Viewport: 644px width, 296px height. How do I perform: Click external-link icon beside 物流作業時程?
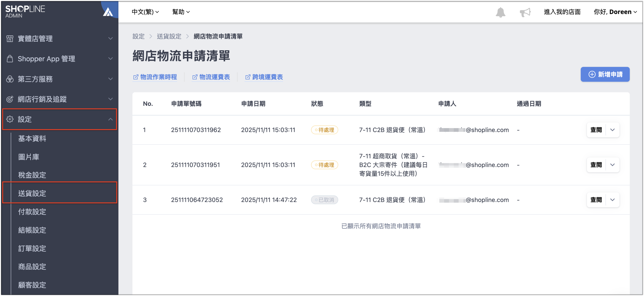pyautogui.click(x=135, y=77)
